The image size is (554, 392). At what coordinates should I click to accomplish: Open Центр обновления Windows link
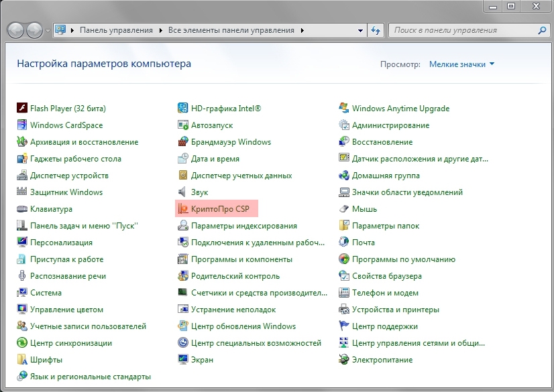(243, 326)
